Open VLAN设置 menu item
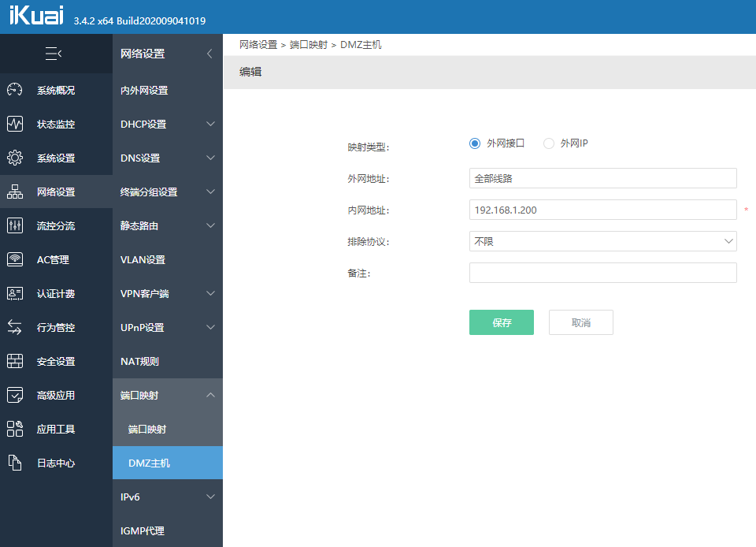 pos(167,259)
